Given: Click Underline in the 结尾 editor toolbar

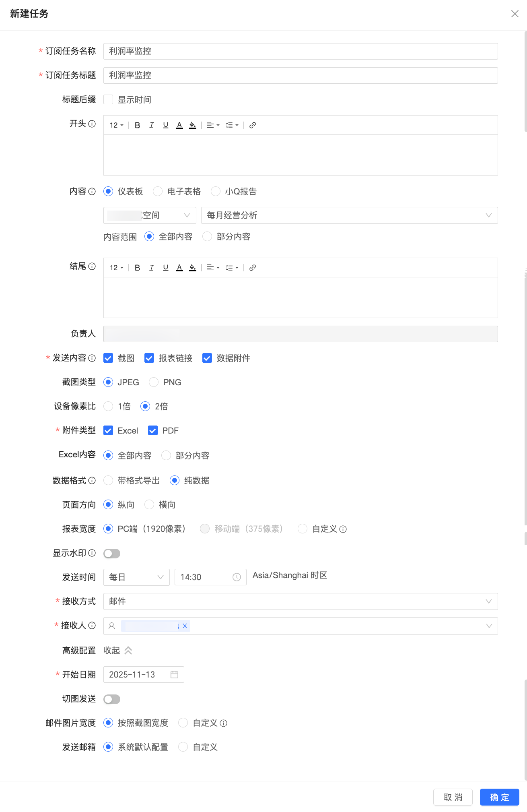Looking at the screenshot, I should click(165, 268).
